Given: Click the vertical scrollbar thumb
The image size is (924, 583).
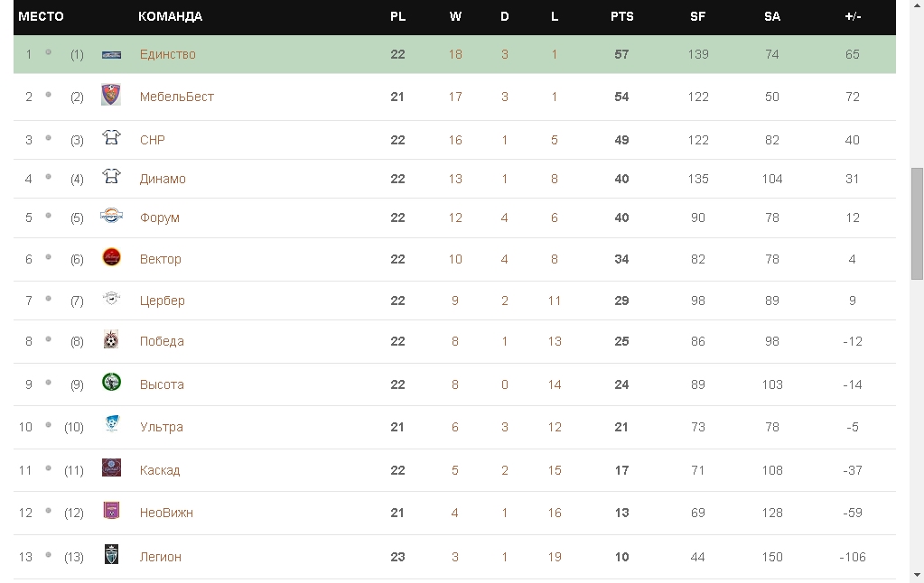Looking at the screenshot, I should (x=917, y=224).
